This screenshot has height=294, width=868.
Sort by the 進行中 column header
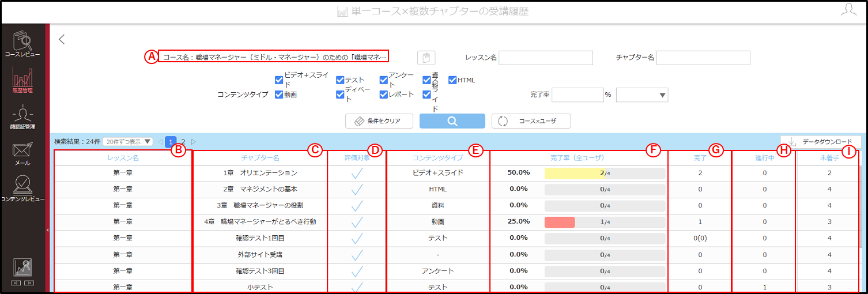click(764, 157)
